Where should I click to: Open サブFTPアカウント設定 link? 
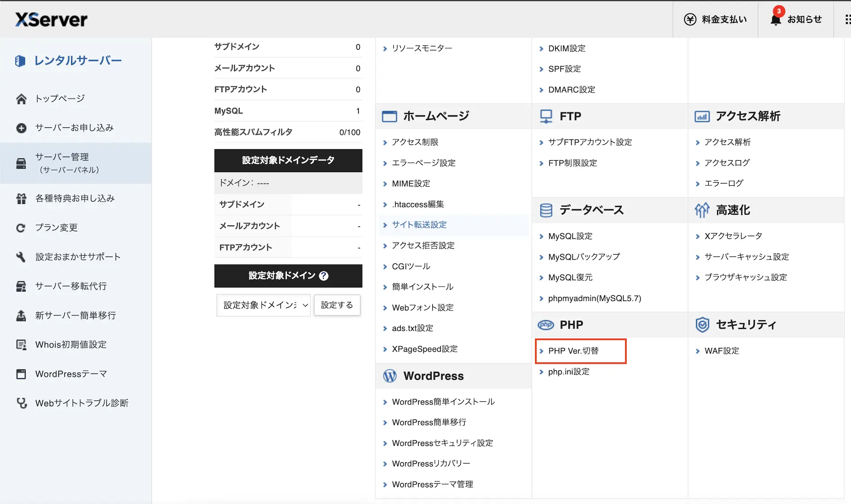click(590, 142)
